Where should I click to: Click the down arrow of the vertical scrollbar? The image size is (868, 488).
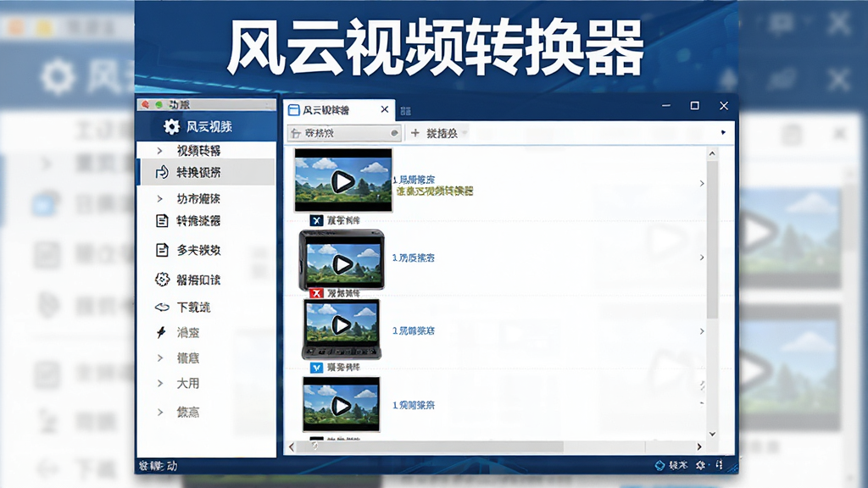[x=712, y=435]
